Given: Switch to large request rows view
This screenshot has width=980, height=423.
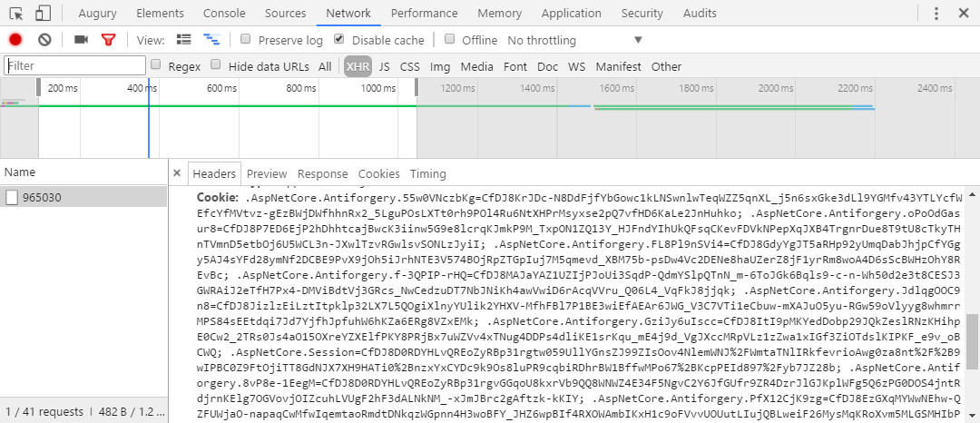Looking at the screenshot, I should (184, 40).
